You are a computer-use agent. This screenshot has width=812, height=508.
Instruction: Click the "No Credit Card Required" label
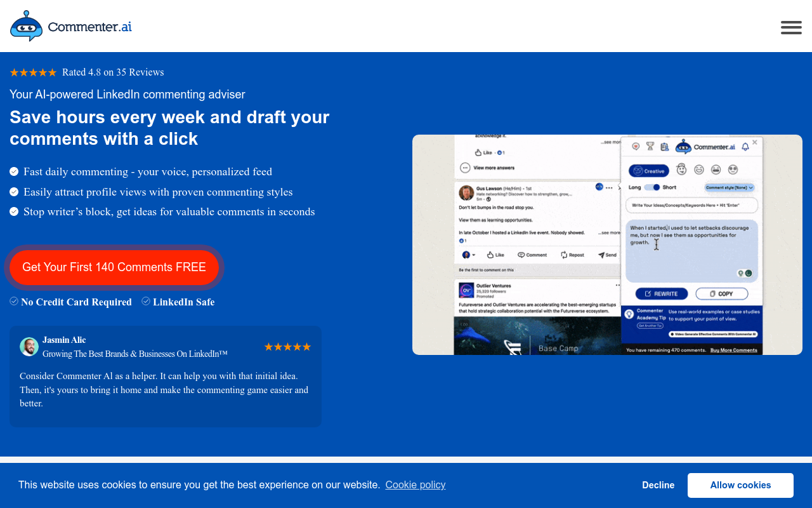click(x=76, y=302)
